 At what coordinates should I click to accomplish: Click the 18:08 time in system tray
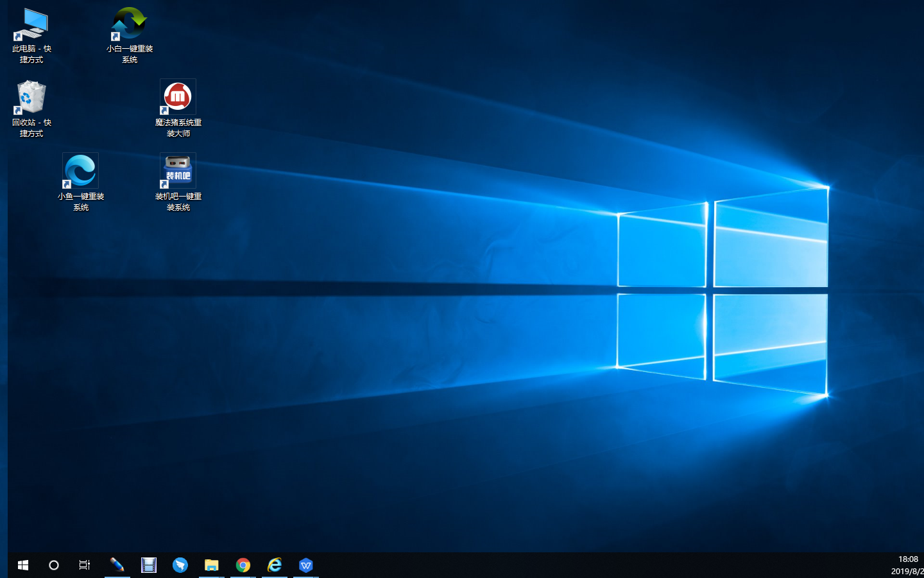coord(907,559)
